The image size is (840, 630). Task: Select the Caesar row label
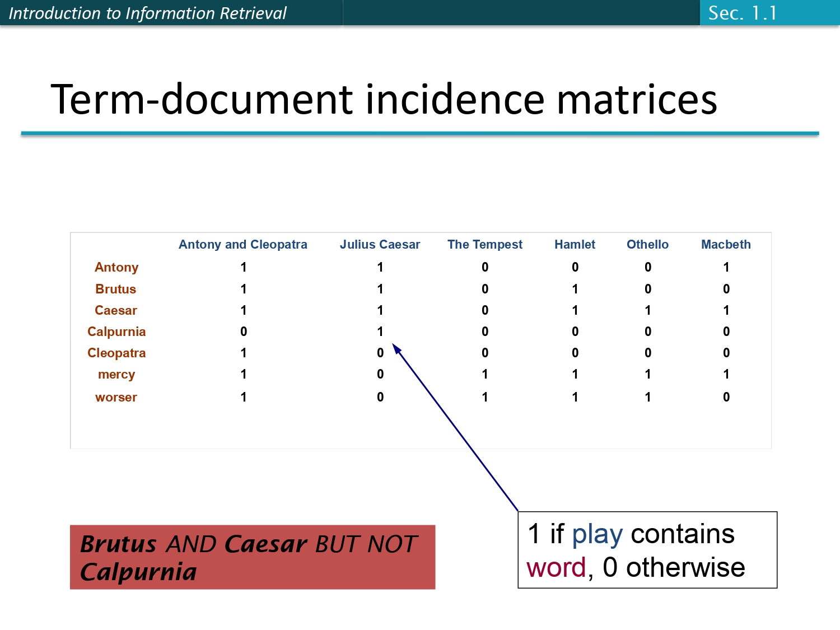coord(116,310)
